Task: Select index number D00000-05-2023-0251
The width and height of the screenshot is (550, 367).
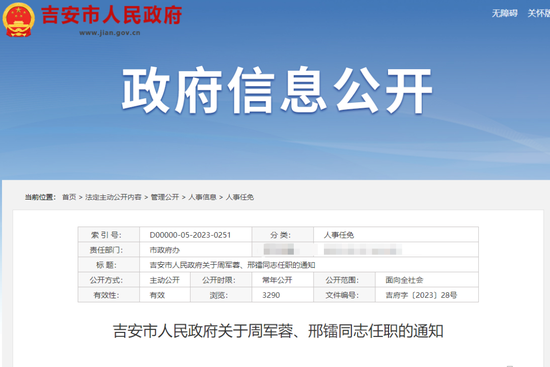Action: 190,235
